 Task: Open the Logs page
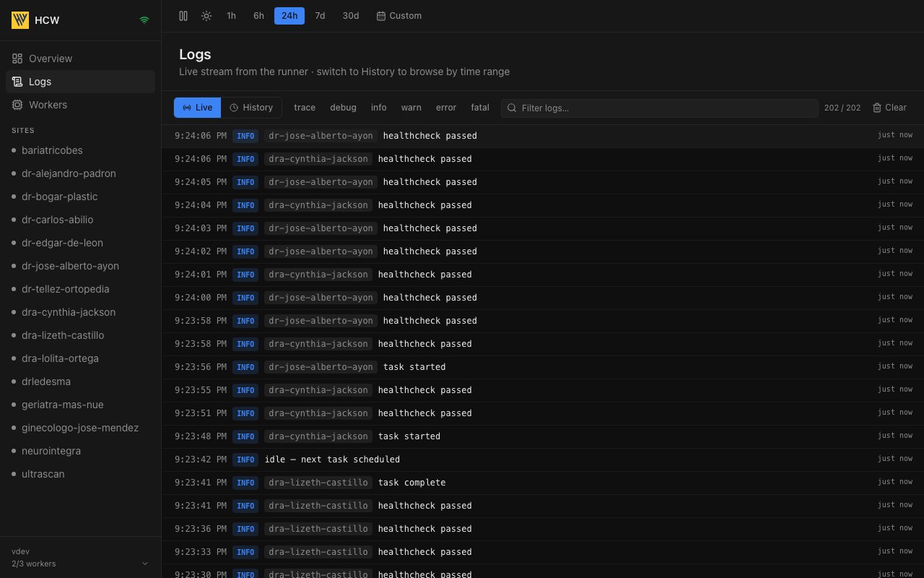pyautogui.click(x=80, y=82)
